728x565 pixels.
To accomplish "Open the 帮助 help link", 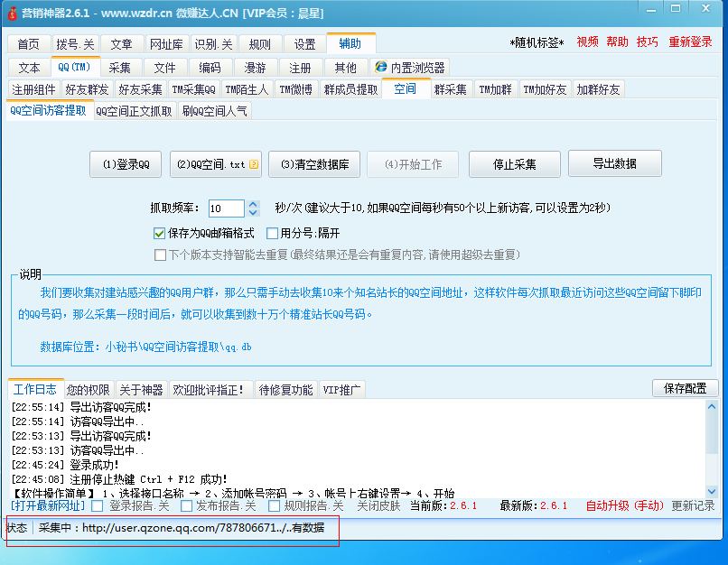I will pyautogui.click(x=617, y=42).
